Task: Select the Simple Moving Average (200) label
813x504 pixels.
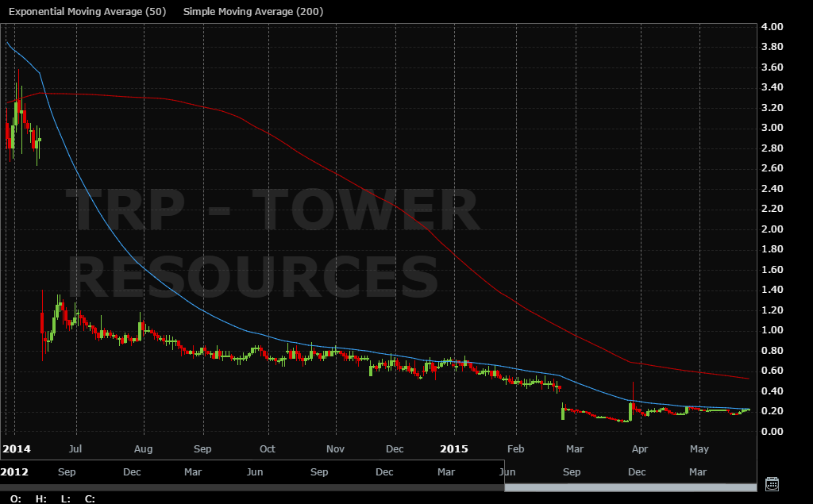Action: (x=252, y=12)
